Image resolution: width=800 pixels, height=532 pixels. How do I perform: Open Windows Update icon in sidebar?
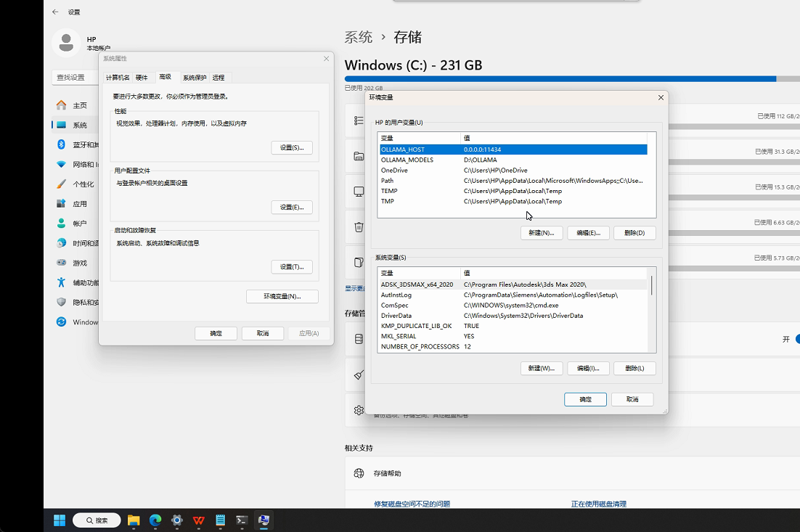(61, 322)
